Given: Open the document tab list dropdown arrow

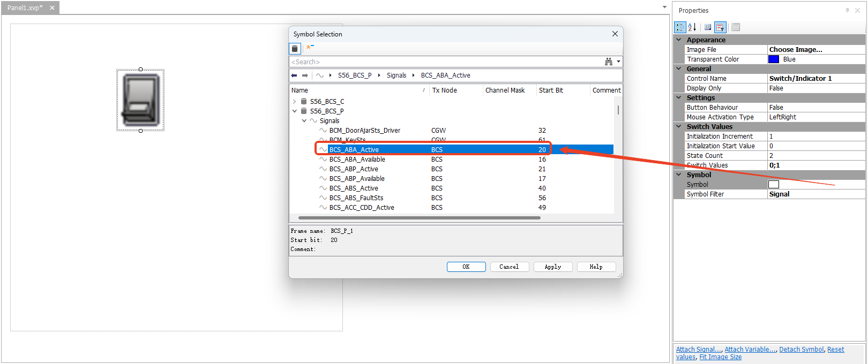Looking at the screenshot, I should [x=664, y=7].
